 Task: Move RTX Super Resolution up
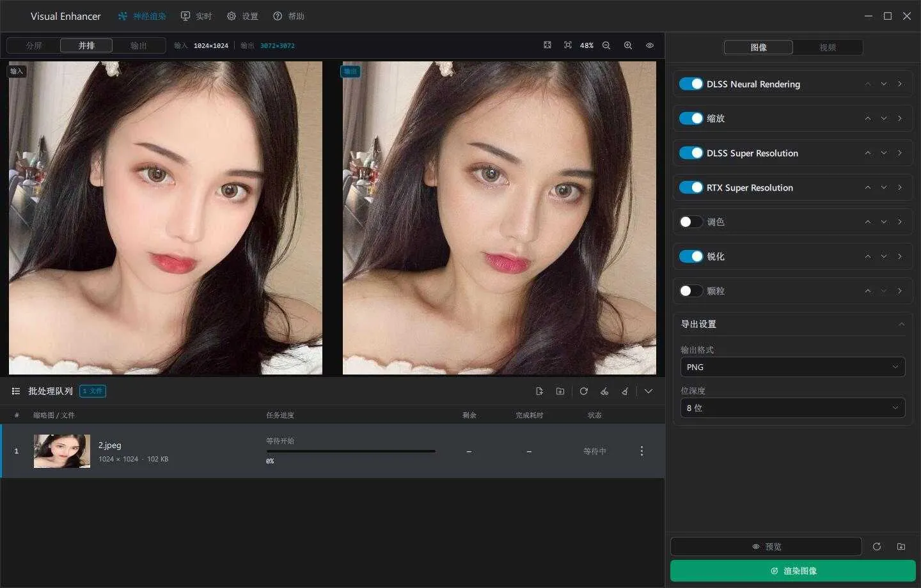pyautogui.click(x=868, y=187)
